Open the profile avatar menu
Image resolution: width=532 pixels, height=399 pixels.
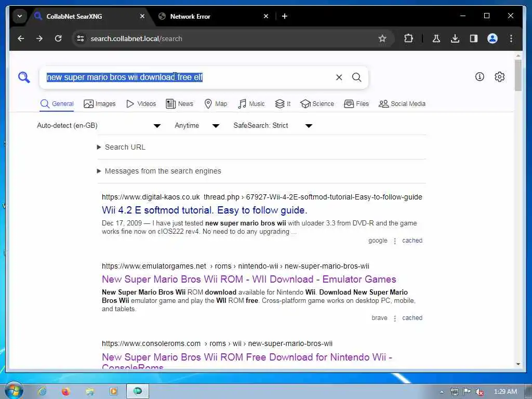coord(493,38)
